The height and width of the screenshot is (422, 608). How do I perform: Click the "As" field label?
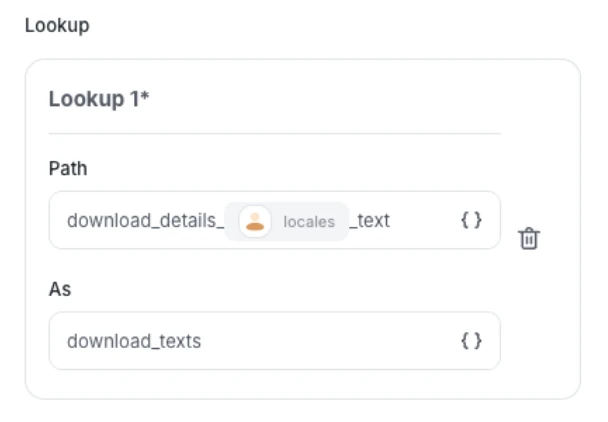point(60,289)
